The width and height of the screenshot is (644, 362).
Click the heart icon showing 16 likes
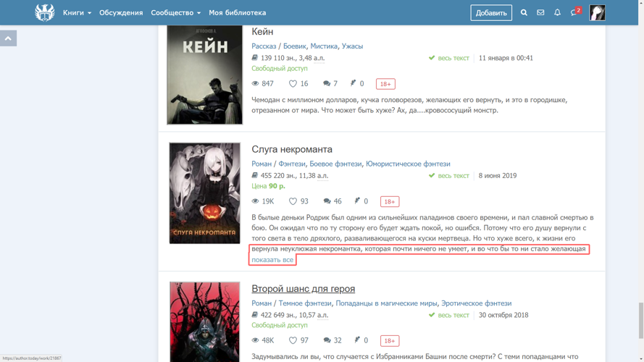coord(293,84)
